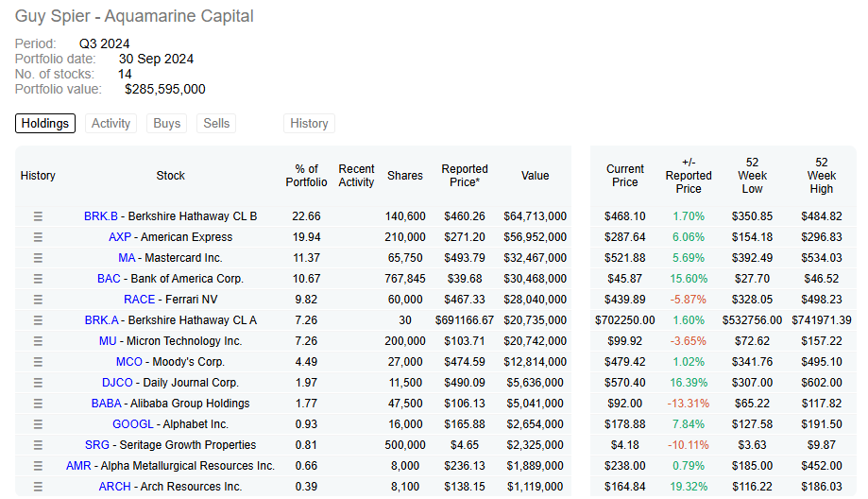Open Ferrari NV history icon
868x499 pixels.
coord(38,300)
